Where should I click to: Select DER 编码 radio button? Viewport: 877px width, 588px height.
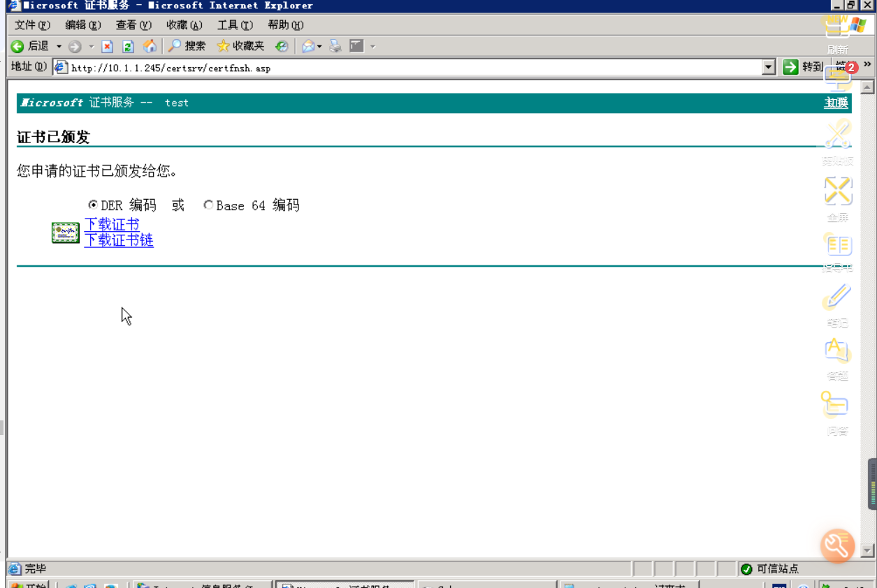(x=93, y=205)
